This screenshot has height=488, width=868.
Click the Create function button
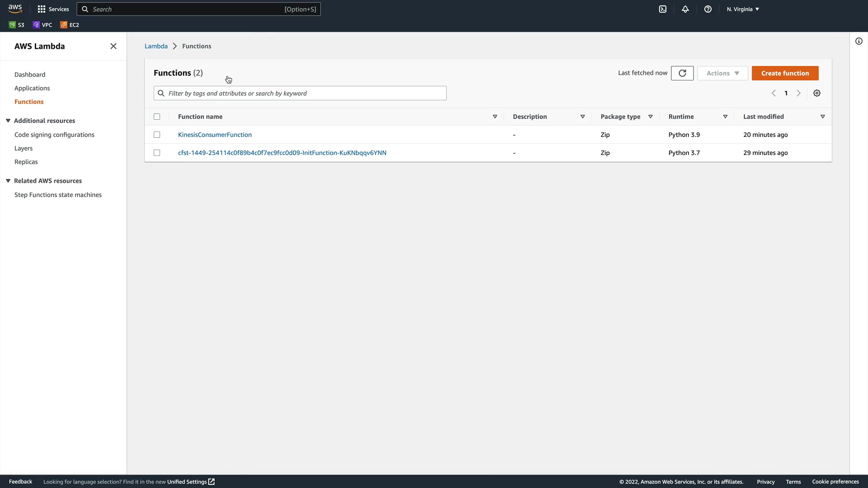tap(785, 73)
